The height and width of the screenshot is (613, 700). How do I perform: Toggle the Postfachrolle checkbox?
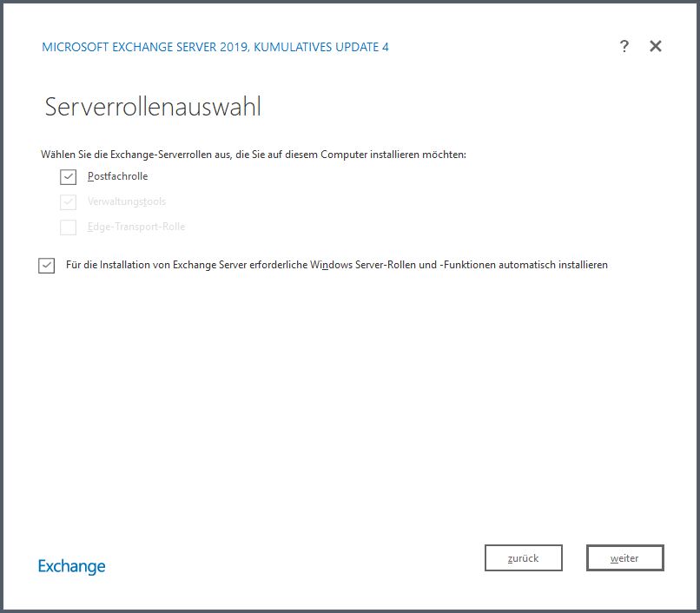[x=69, y=177]
